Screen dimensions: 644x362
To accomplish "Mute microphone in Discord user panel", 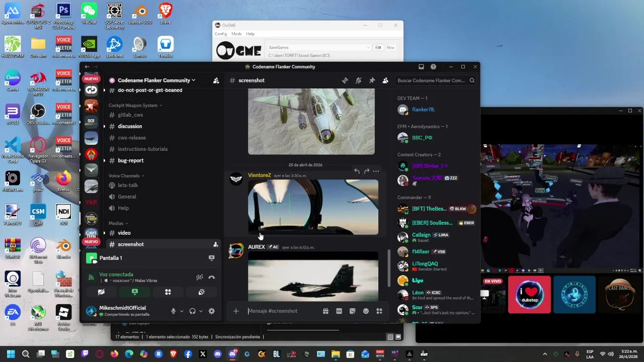I will (174, 311).
